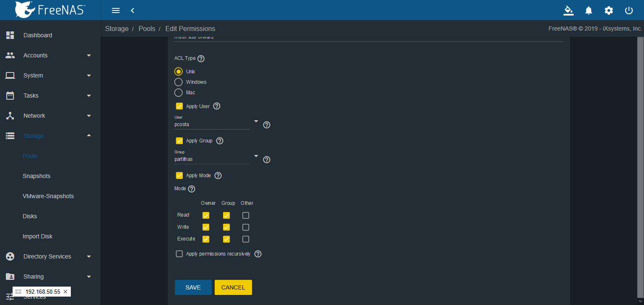Uncheck Apply Group
The height and width of the screenshot is (305, 644).
179,141
